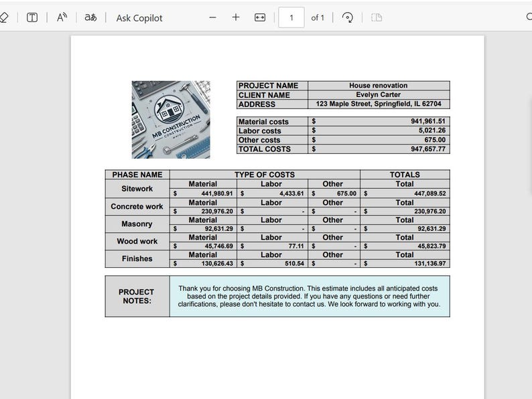Click the ADDRESS label cell
The height and width of the screenshot is (399, 532).
[272, 104]
